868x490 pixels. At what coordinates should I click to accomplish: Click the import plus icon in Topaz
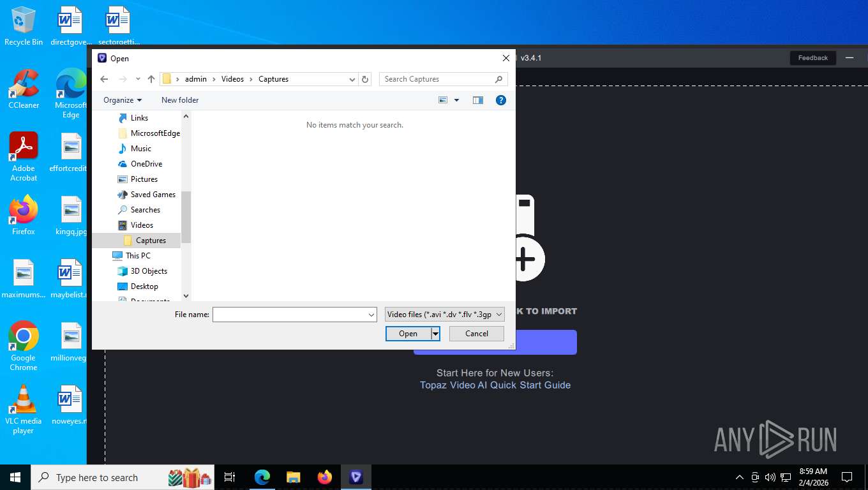(525, 259)
